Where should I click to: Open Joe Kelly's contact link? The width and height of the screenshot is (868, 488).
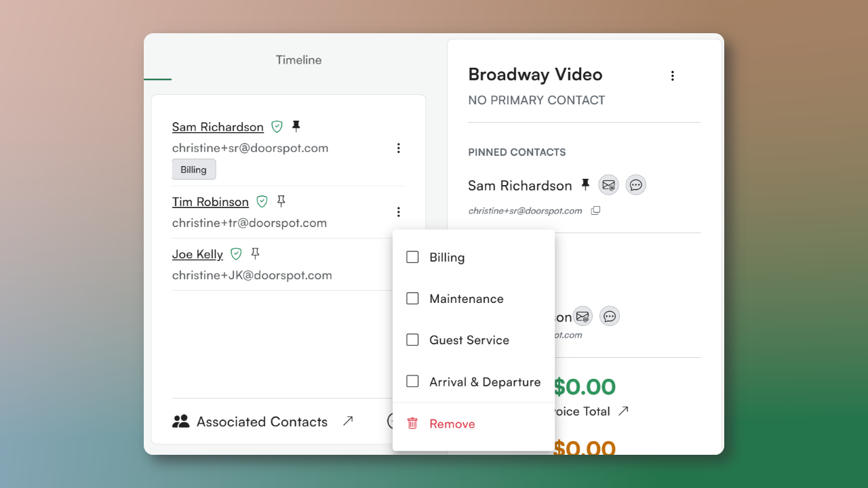pos(197,254)
